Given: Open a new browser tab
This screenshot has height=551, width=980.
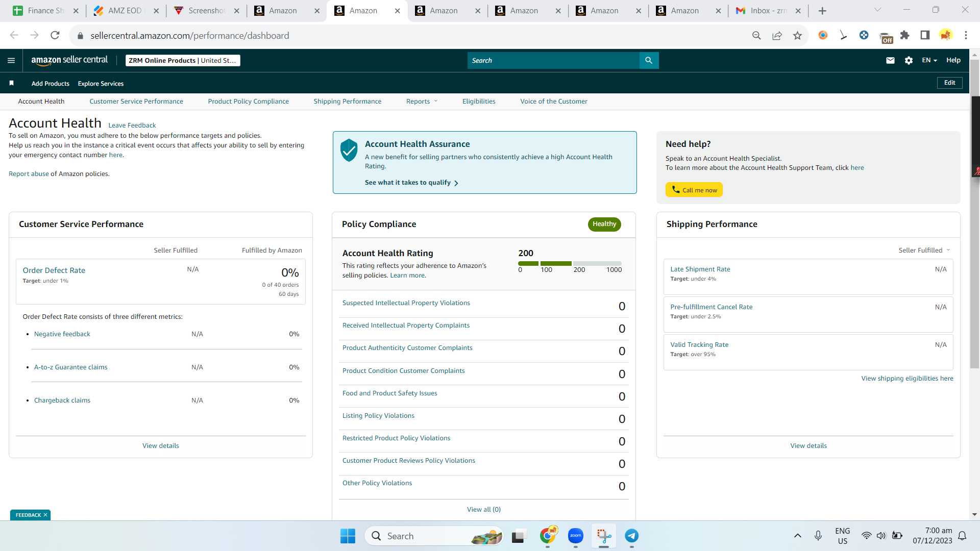Looking at the screenshot, I should [822, 11].
